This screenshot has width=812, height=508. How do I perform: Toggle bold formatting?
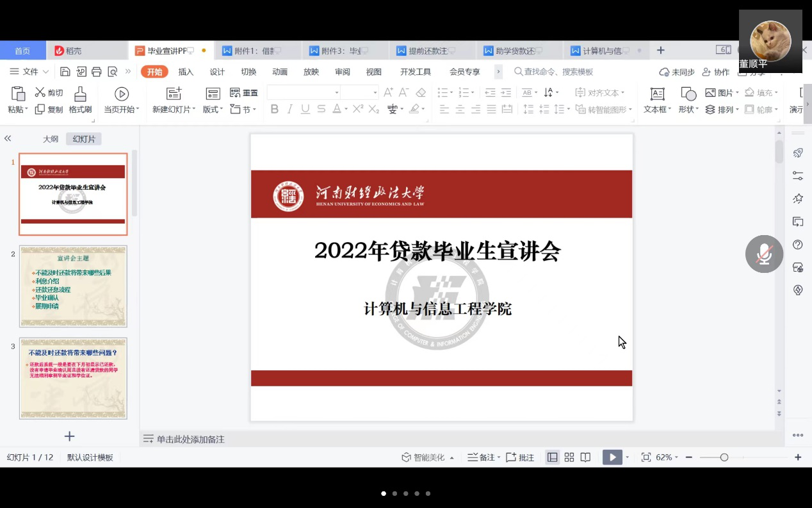[x=275, y=110]
